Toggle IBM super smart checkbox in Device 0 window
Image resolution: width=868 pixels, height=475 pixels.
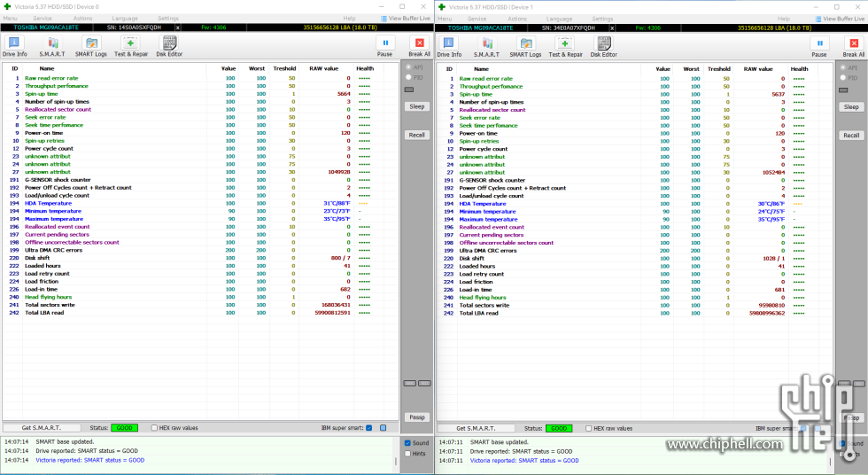[x=369, y=428]
